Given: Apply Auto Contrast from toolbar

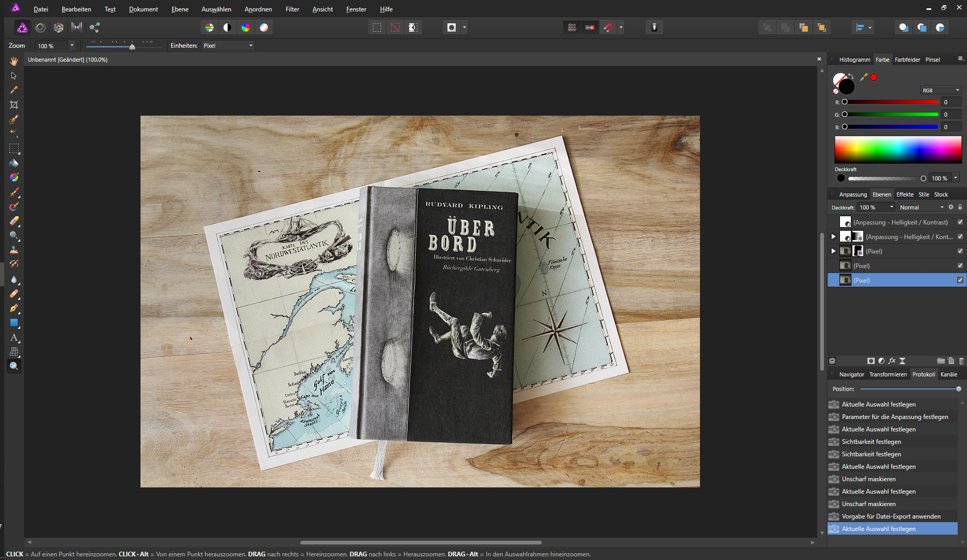Looking at the screenshot, I should pyautogui.click(x=228, y=27).
